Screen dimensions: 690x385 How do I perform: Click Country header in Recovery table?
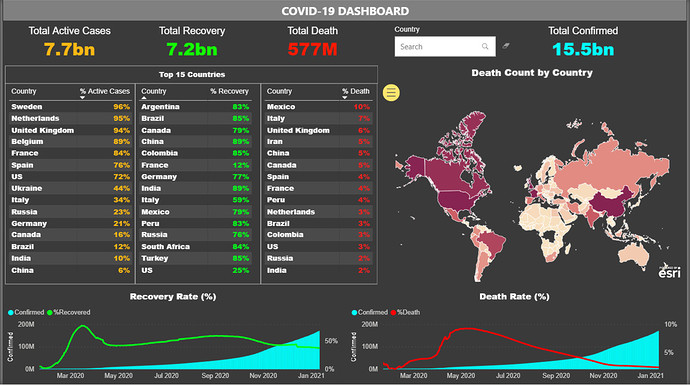pyautogui.click(x=154, y=91)
